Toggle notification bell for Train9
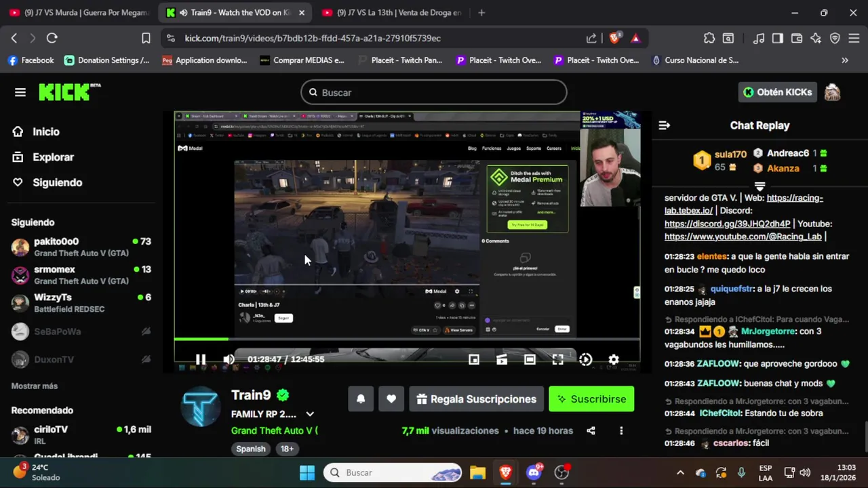The width and height of the screenshot is (868, 488). pos(361,399)
